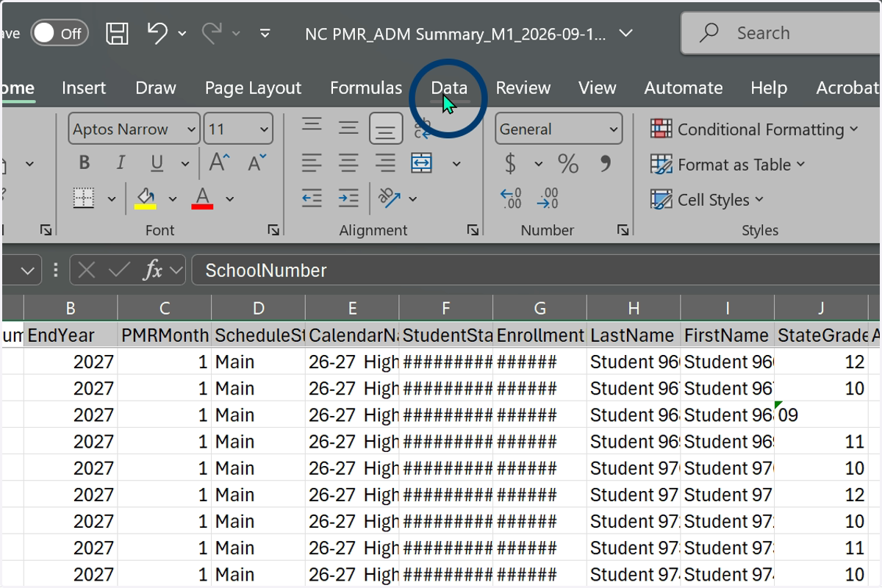Open the Name Box dropdown arrow
882x588 pixels.
tap(28, 270)
